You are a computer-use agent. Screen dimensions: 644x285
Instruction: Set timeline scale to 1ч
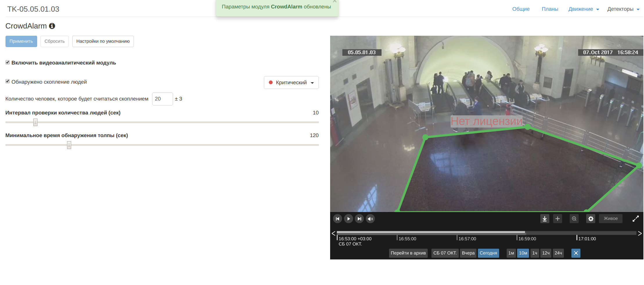point(535,253)
